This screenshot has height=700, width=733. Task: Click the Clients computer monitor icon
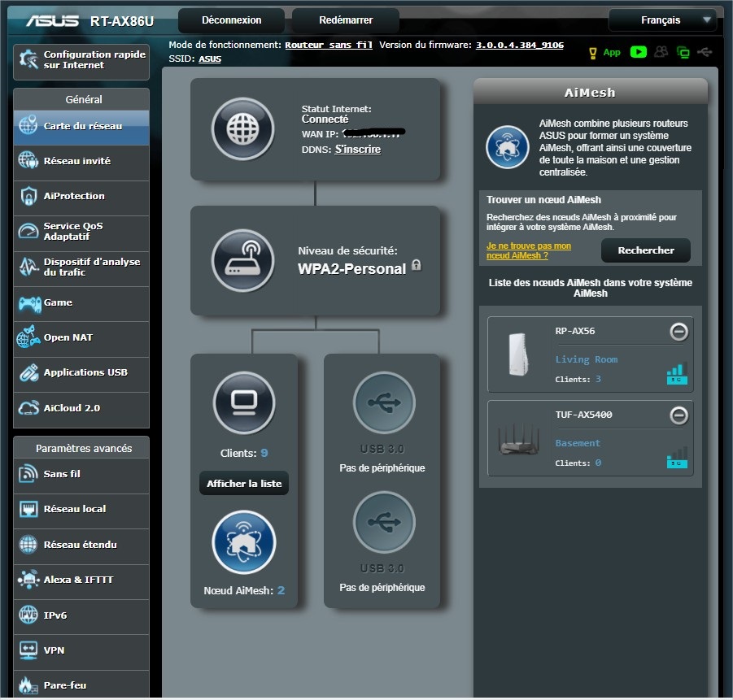(244, 402)
